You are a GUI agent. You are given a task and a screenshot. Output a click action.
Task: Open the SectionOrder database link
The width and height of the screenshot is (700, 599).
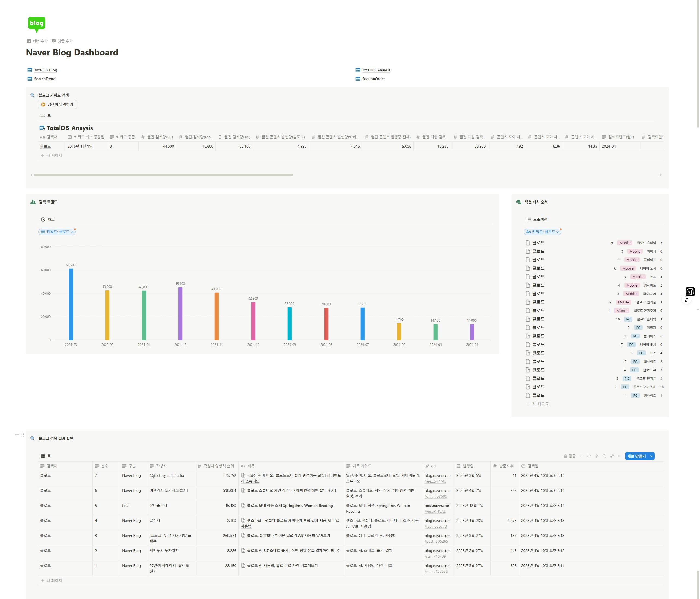[x=370, y=79]
